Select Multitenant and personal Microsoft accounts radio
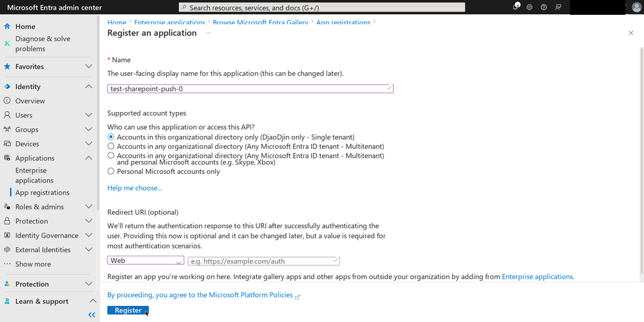Image resolution: width=644 pixels, height=322 pixels. pos(111,156)
